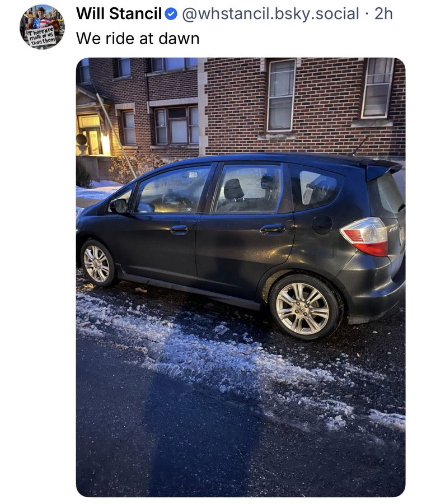422x504 pixels.
Task: Click the FIT badge on the car's rear
Action: pyautogui.click(x=393, y=229)
